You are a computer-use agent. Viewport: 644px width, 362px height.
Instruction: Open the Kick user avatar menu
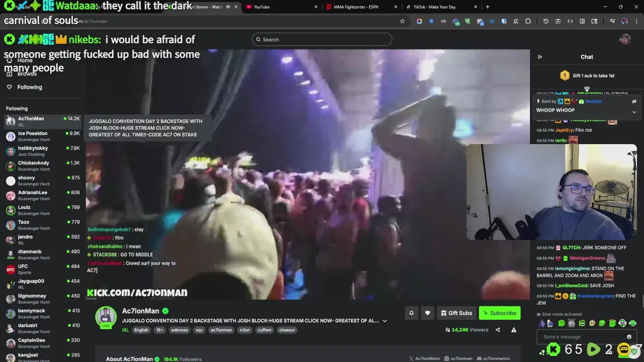pos(625,40)
